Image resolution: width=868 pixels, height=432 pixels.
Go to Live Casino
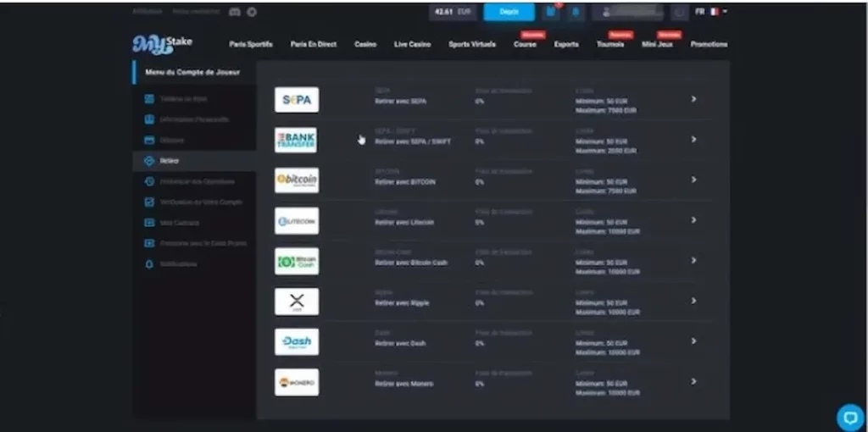pyautogui.click(x=413, y=44)
